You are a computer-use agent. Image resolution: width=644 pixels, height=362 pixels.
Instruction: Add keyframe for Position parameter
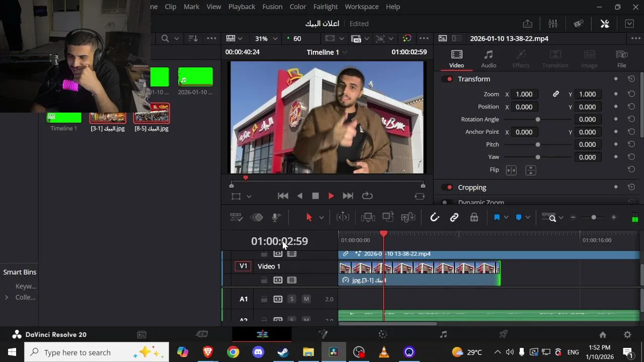point(616,107)
